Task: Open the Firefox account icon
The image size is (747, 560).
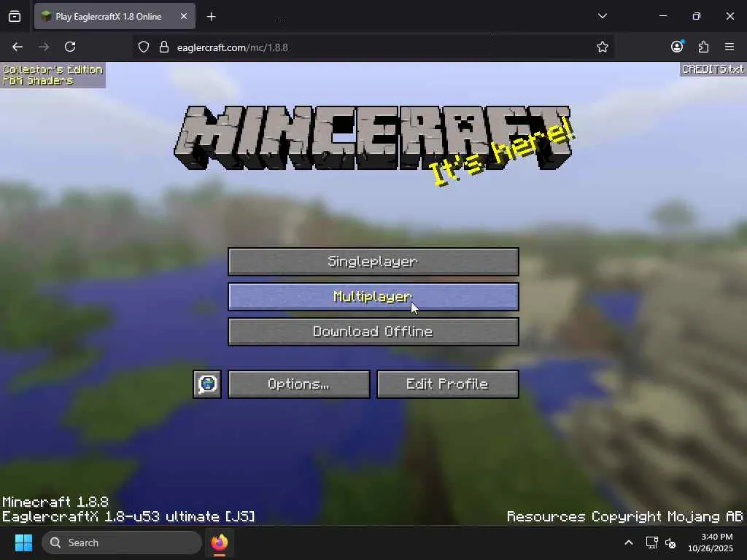Action: tap(677, 47)
